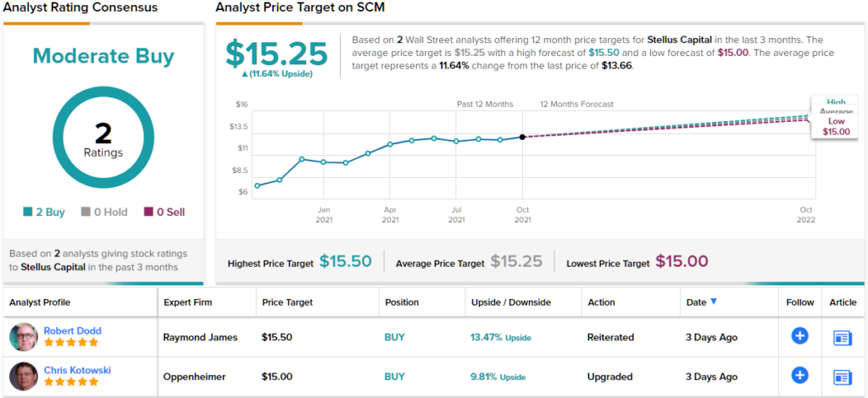The image size is (868, 398).
Task: Click Robert Dodd's five-star rating
Action: coord(71,343)
